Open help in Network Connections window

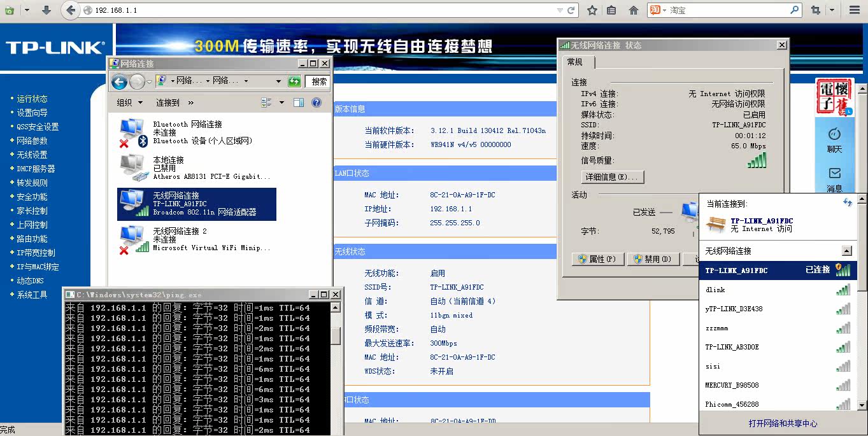[x=317, y=102]
